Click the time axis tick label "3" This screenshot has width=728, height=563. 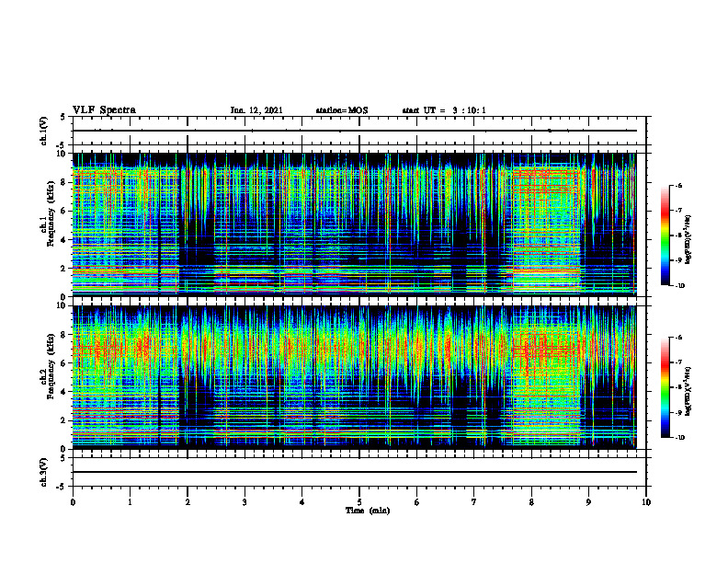click(x=245, y=502)
